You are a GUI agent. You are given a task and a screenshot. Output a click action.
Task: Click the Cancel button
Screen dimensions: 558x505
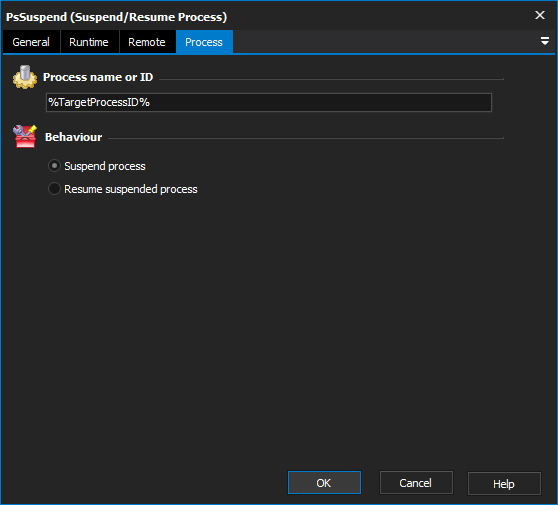pyautogui.click(x=416, y=483)
